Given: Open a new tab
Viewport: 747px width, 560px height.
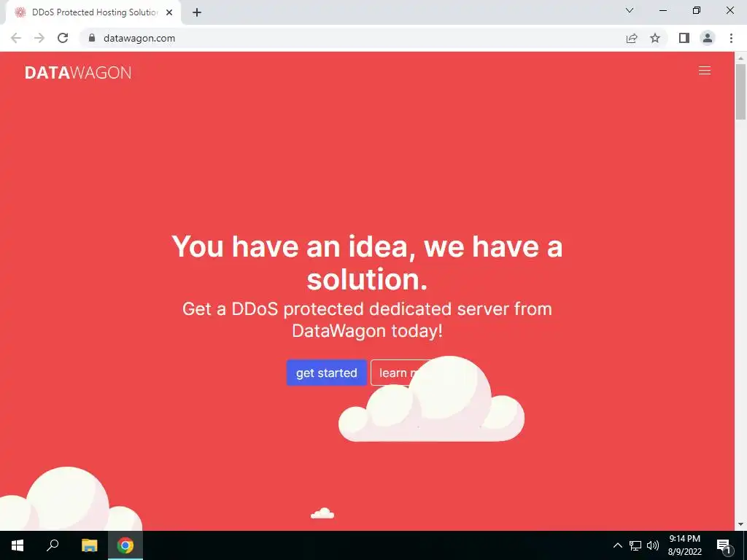Looking at the screenshot, I should pos(197,12).
